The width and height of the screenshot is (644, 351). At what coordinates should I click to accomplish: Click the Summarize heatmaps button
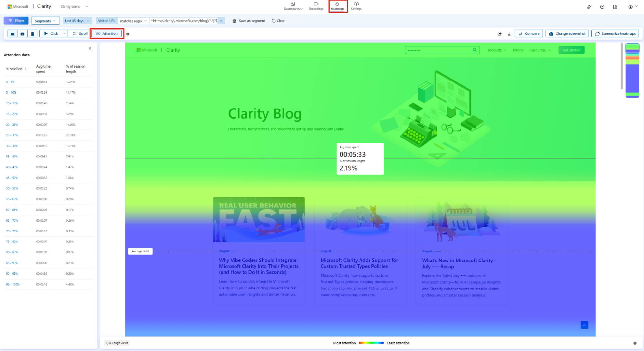click(615, 33)
